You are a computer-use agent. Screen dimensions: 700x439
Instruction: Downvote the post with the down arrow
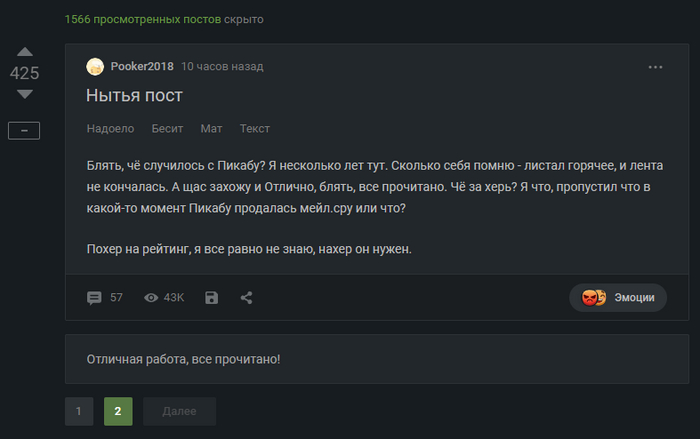25,94
